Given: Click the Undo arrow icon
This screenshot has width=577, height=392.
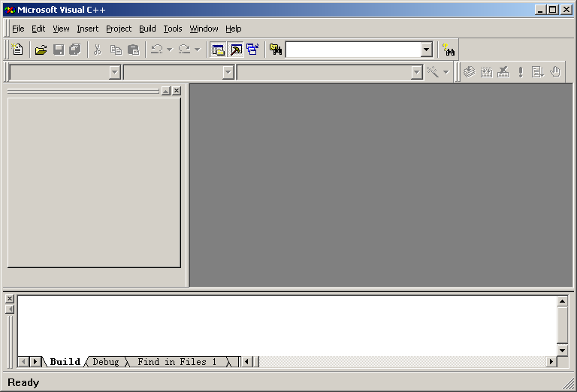Looking at the screenshot, I should tap(157, 50).
